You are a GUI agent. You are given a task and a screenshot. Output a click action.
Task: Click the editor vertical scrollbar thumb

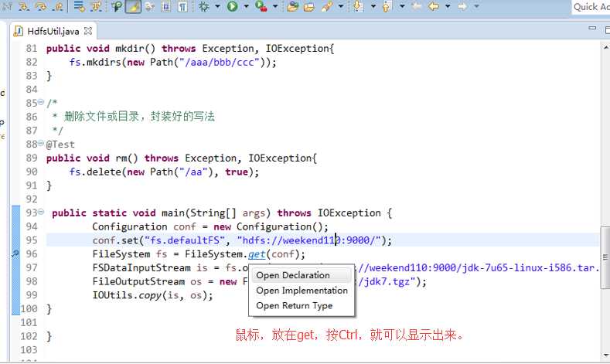point(605,257)
